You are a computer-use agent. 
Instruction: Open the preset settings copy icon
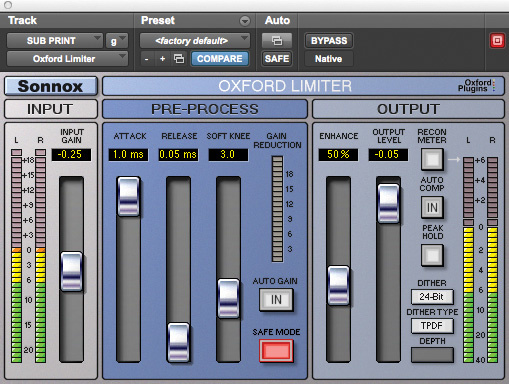tap(179, 59)
